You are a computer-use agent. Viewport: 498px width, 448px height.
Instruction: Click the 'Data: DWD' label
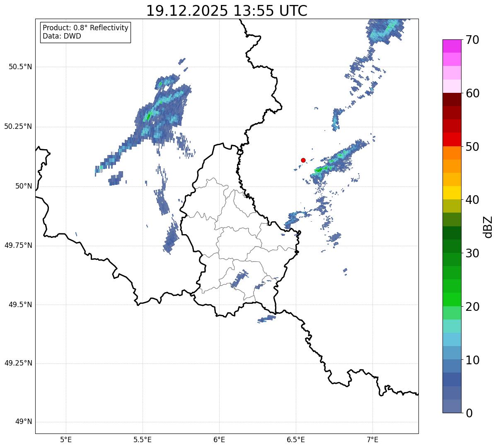[x=62, y=36]
